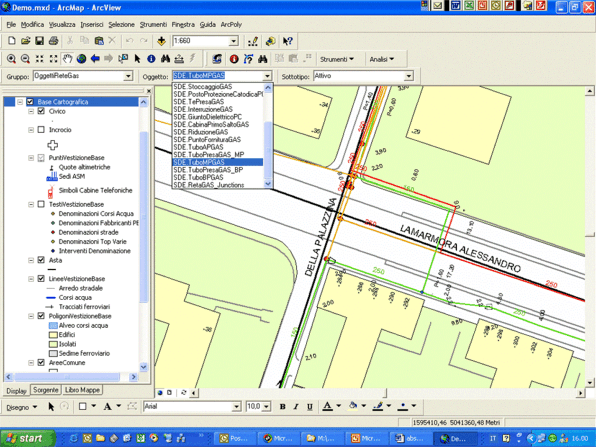Viewport: 596px width, 447px height.
Task: Open the font size dropdown
Action: [x=266, y=407]
